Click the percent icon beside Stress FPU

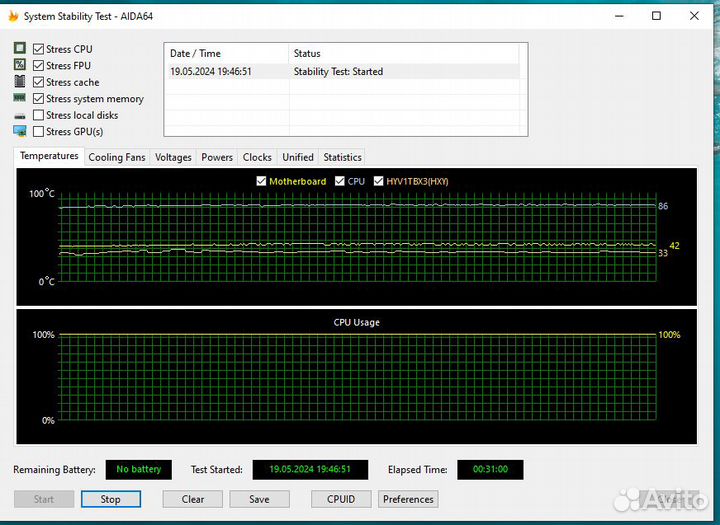tap(20, 64)
